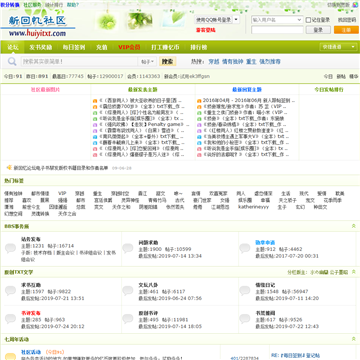The image size is (360, 360).
Task: Open the 每日签到 navigation tab
Action: point(74,47)
